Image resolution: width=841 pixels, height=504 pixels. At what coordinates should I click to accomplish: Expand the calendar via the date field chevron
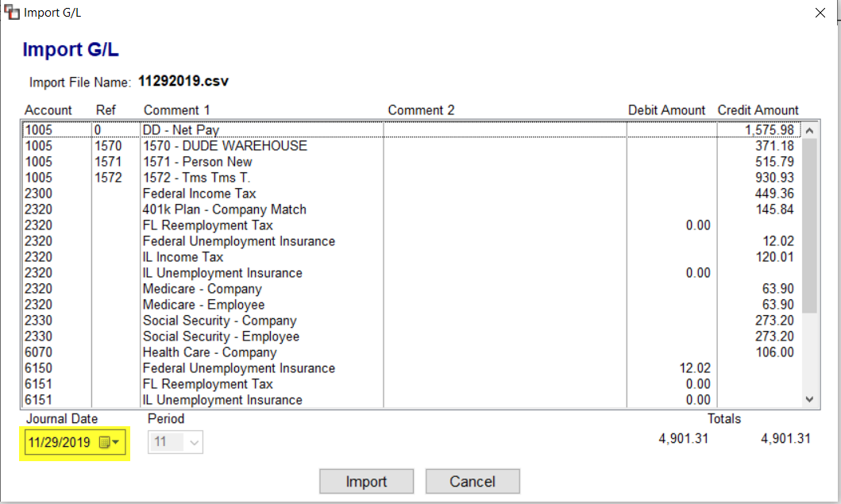[x=117, y=443]
